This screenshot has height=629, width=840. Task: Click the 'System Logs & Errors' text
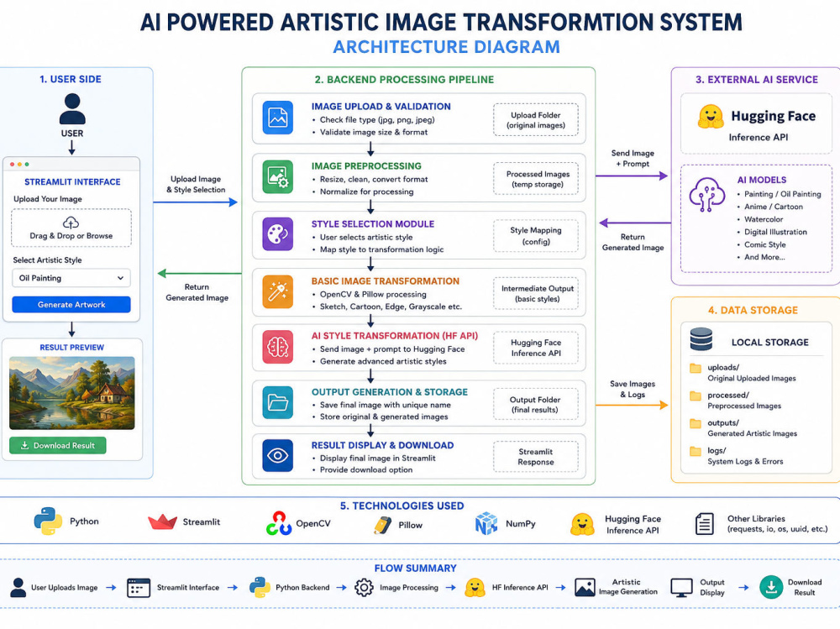pyautogui.click(x=745, y=461)
